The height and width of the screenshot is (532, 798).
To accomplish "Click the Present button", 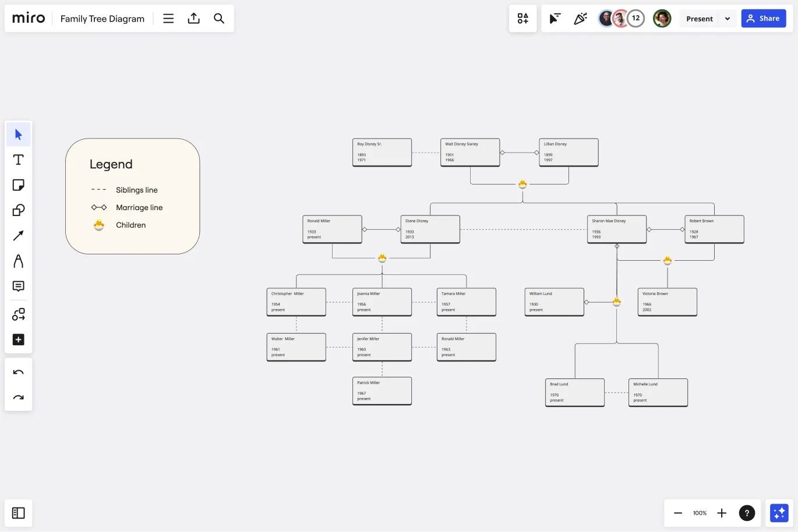I will coord(700,19).
